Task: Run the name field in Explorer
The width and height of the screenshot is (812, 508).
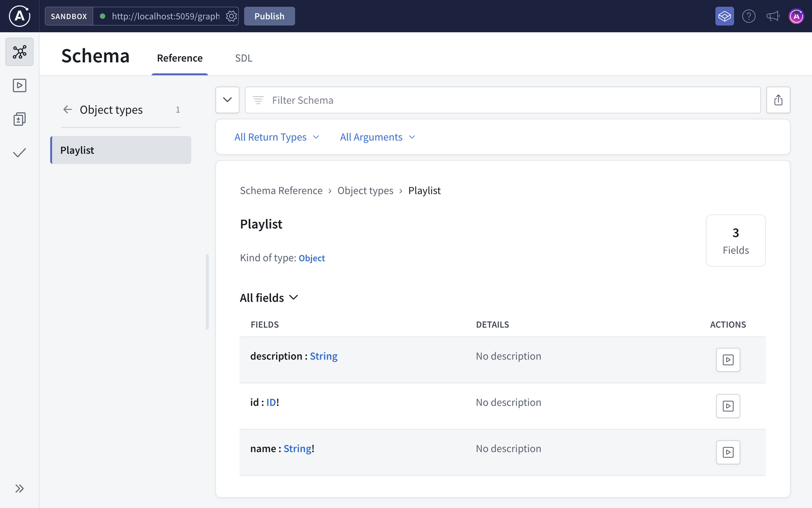Action: (728, 452)
